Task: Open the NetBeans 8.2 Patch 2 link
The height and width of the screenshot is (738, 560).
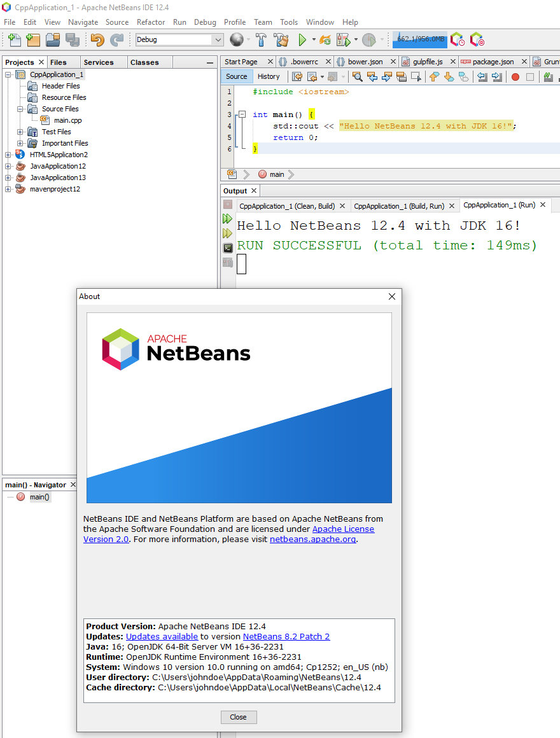Action: [286, 636]
